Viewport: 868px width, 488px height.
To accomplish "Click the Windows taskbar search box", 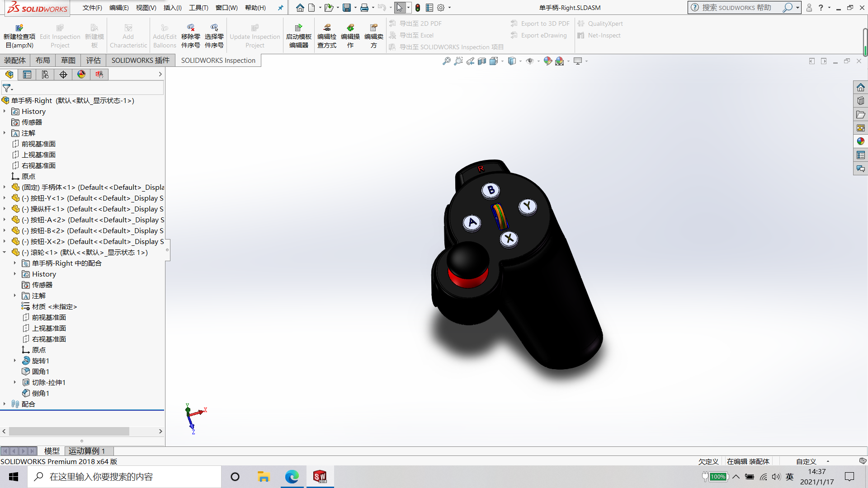I will tap(124, 477).
